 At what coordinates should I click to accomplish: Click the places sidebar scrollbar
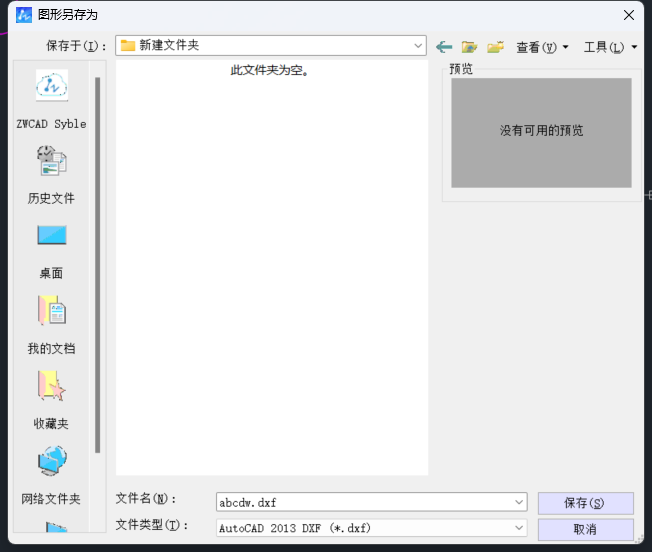[x=98, y=265]
